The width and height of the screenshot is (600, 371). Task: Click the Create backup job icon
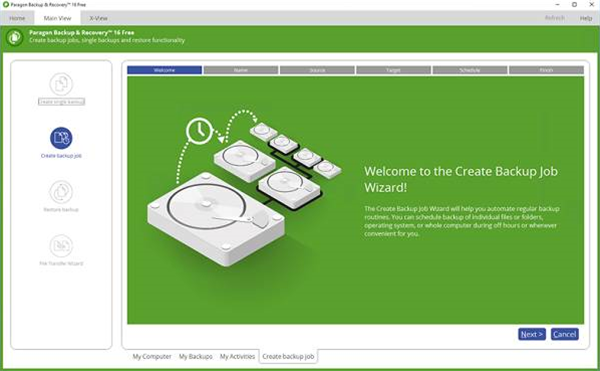pos(61,138)
